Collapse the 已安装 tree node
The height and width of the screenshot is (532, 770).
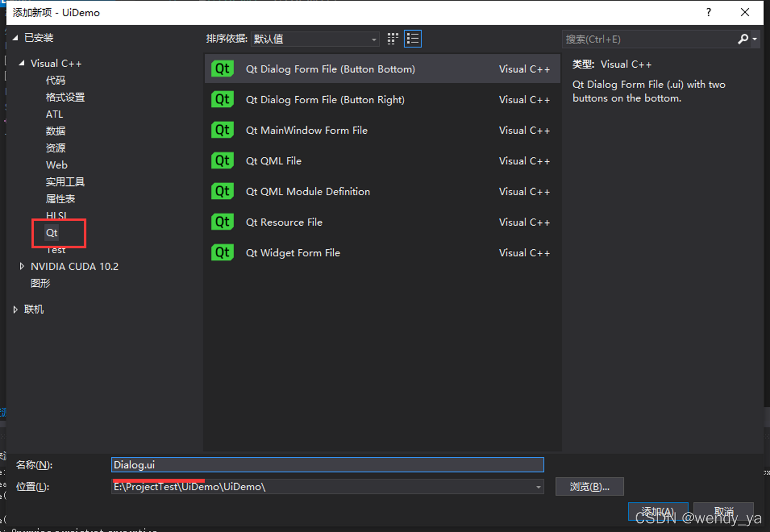point(15,38)
